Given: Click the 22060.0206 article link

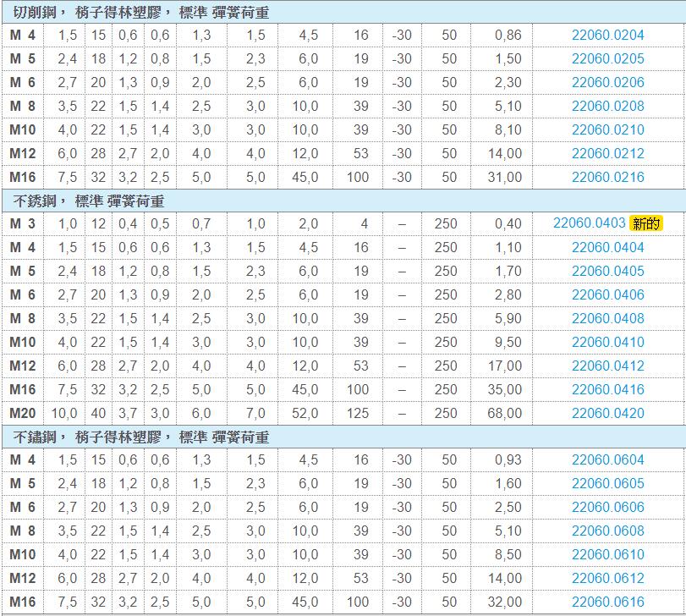Looking at the screenshot, I should (x=607, y=83).
